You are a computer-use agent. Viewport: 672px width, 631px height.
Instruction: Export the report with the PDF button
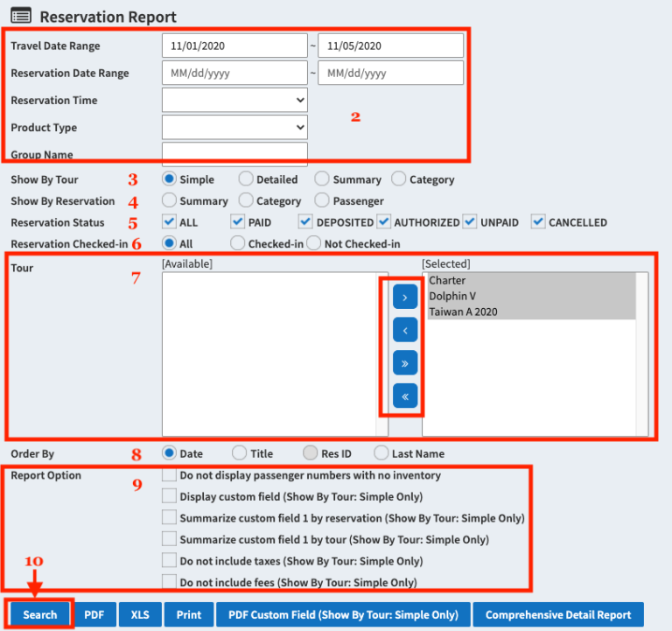pos(94,614)
